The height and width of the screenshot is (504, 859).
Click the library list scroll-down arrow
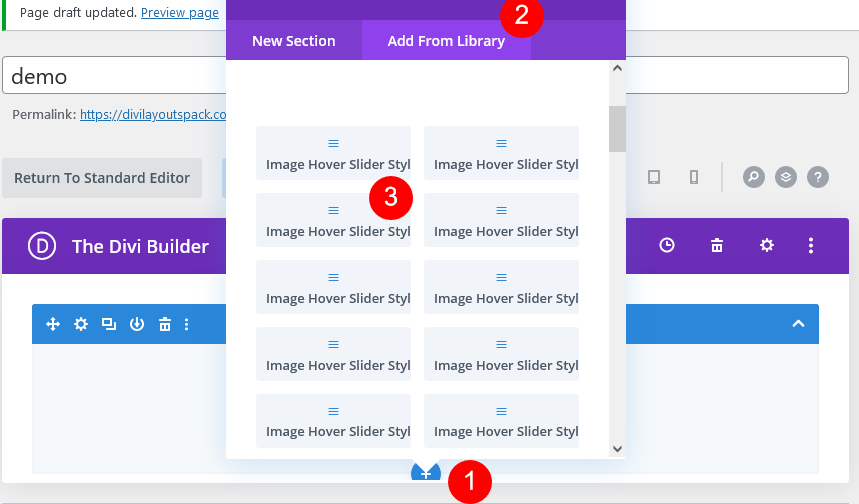[617, 449]
